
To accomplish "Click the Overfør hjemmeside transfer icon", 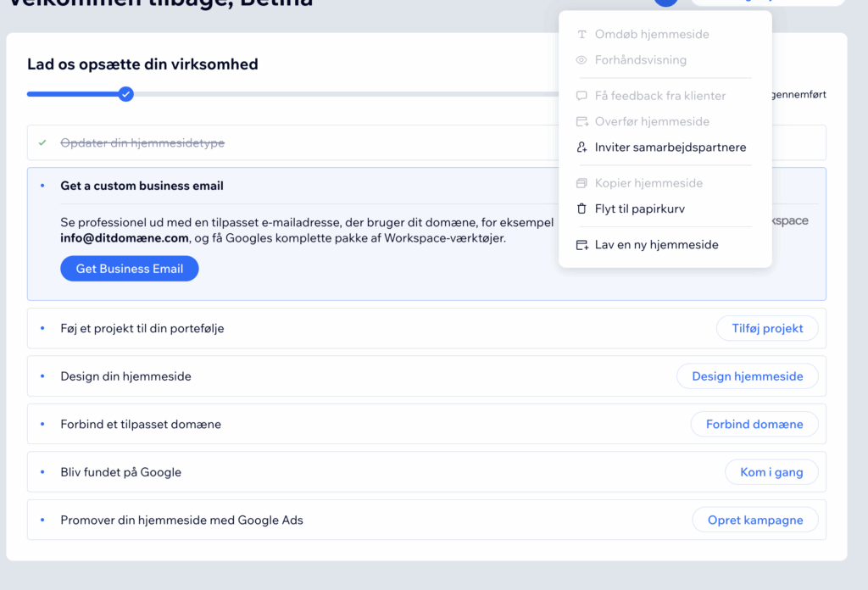I will 581,121.
